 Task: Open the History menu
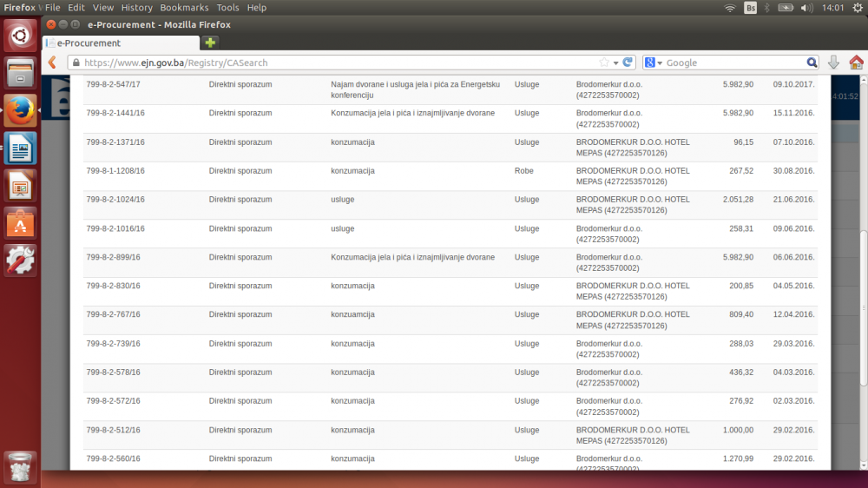tap(137, 8)
